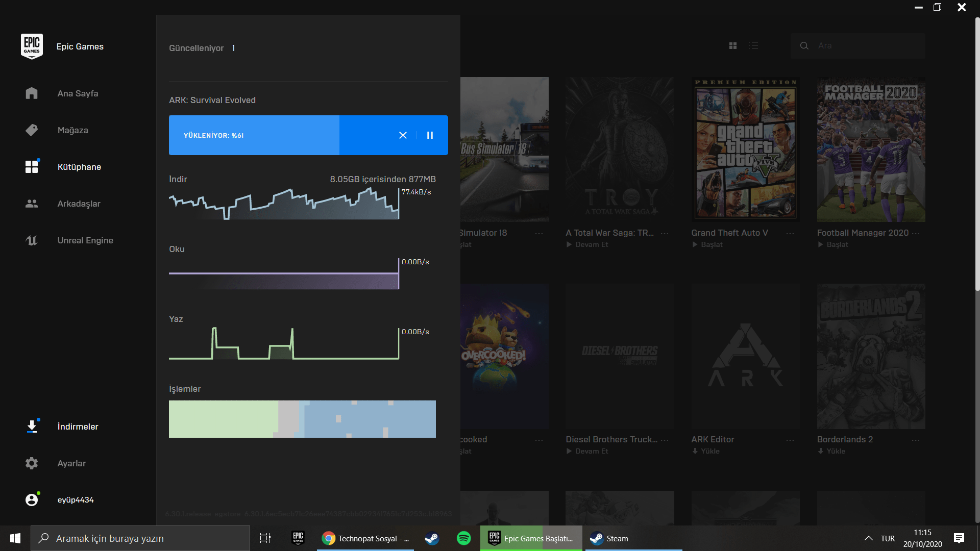This screenshot has width=980, height=551.
Task: Go to Mağaza store section
Action: (72, 130)
